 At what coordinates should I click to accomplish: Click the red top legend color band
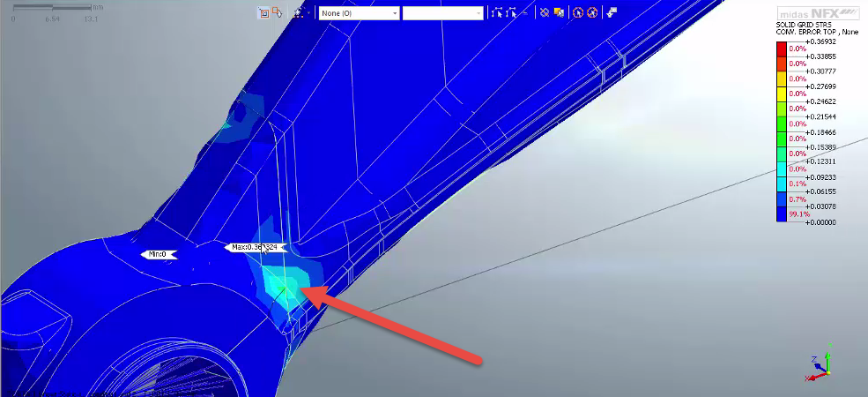(x=782, y=49)
